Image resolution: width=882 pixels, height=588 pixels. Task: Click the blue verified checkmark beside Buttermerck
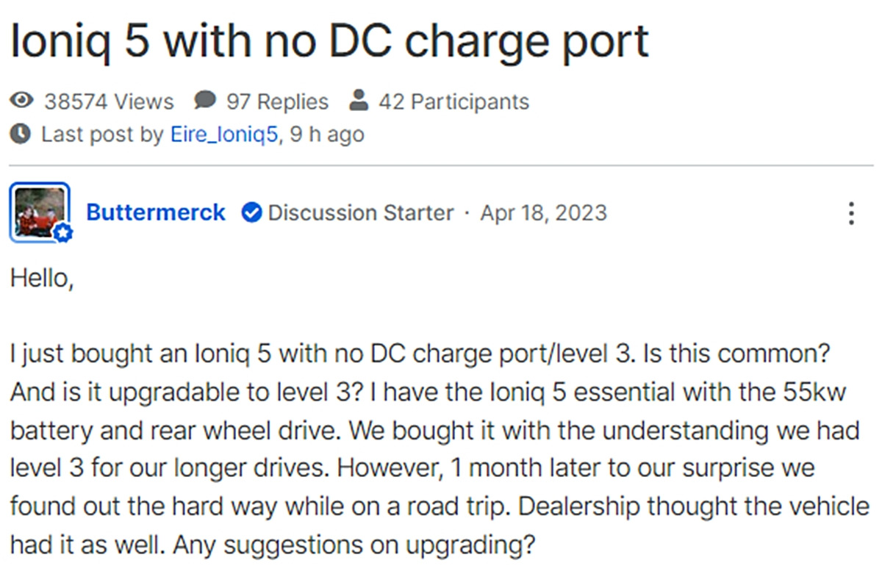251,212
